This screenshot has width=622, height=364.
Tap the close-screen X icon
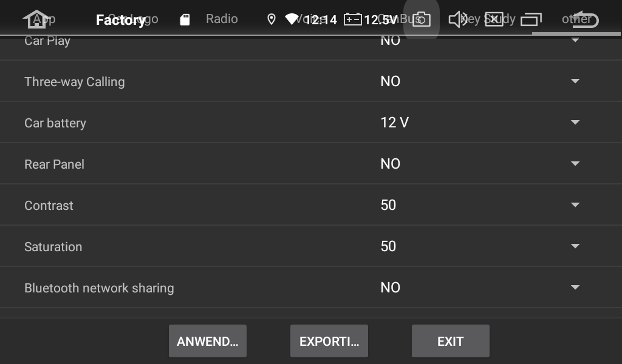pos(494,19)
